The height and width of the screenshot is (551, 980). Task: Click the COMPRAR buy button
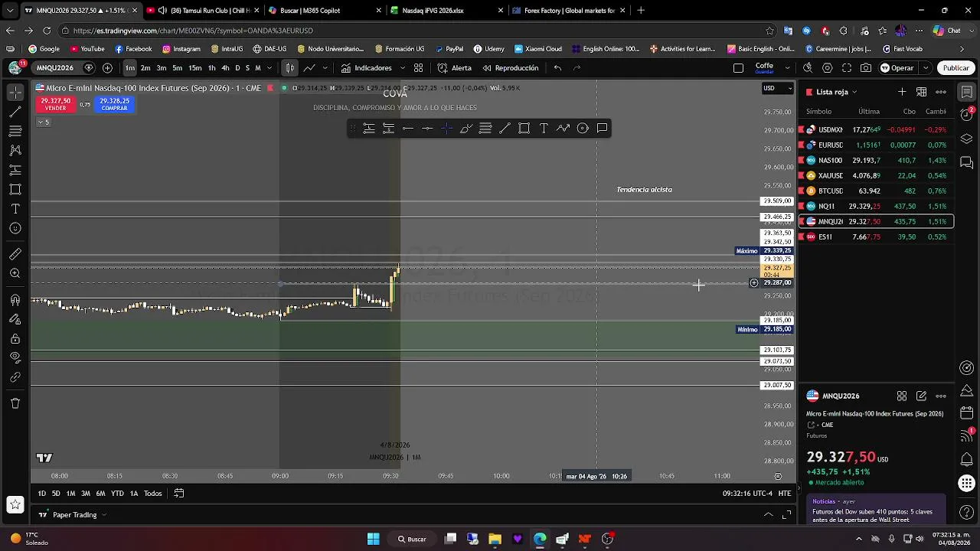click(x=114, y=104)
